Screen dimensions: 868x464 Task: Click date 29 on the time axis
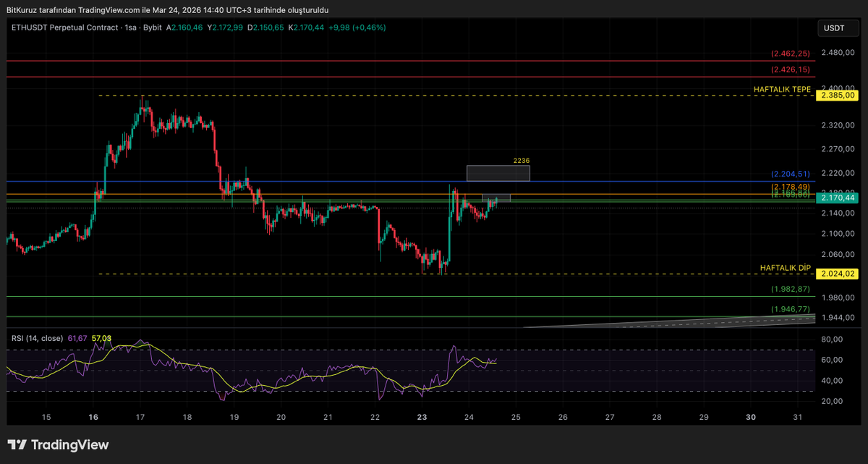[x=705, y=418]
